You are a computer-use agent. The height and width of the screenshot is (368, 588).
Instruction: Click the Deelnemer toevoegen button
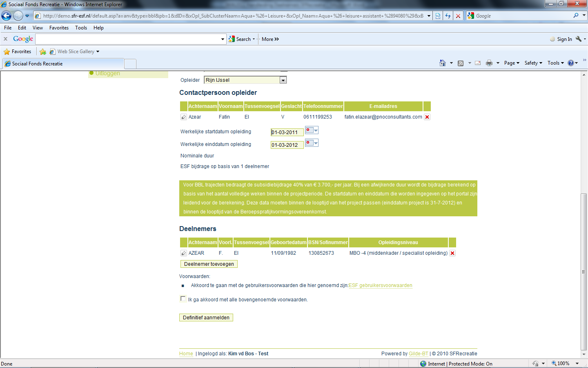point(209,264)
